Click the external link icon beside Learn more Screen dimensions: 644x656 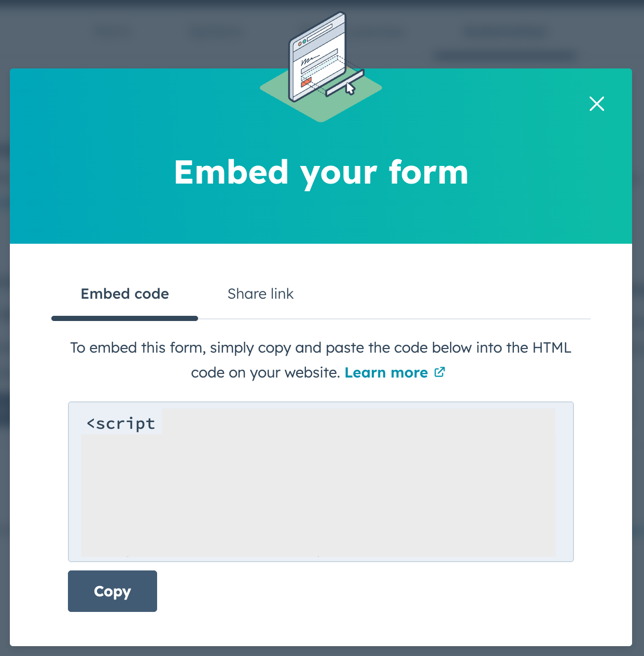pyautogui.click(x=440, y=372)
